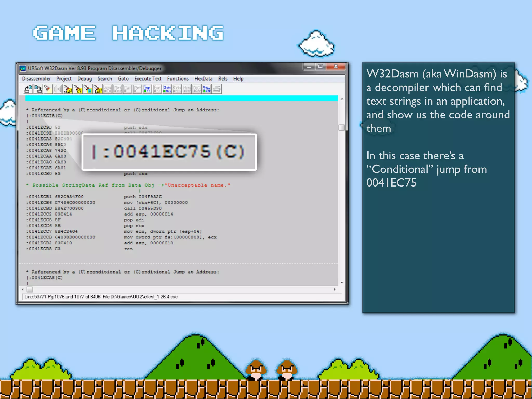Click the Save Disassembly Text icon

pos(38,89)
